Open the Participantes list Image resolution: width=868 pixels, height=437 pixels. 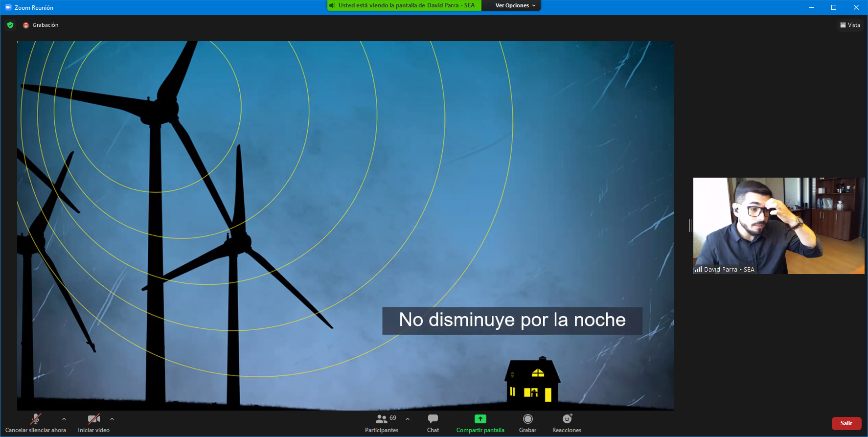382,419
